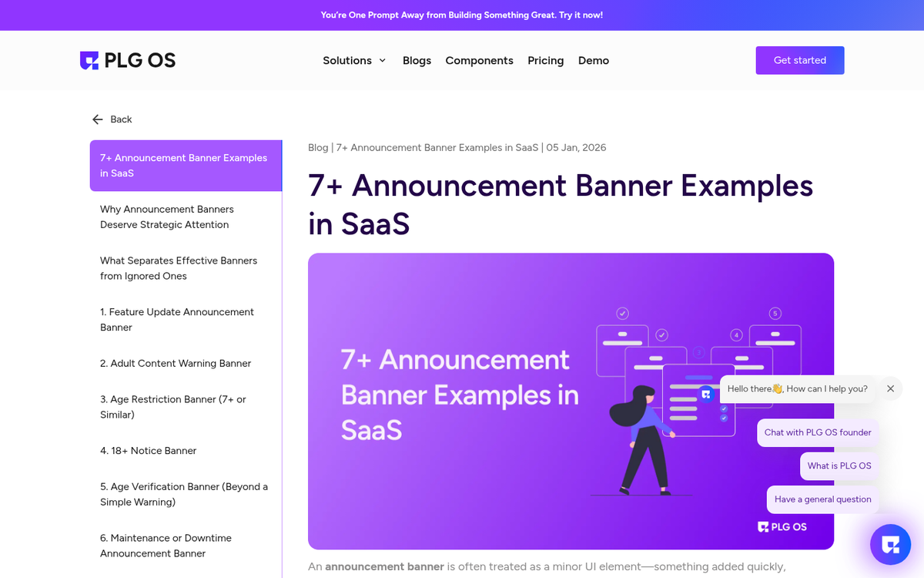Choose 'Chat with PLG OS founder'

(x=817, y=432)
